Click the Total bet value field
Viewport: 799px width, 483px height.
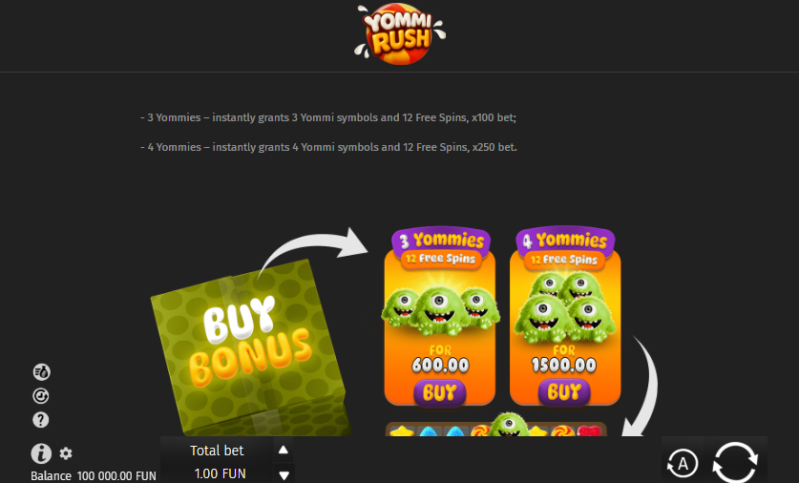[220, 473]
